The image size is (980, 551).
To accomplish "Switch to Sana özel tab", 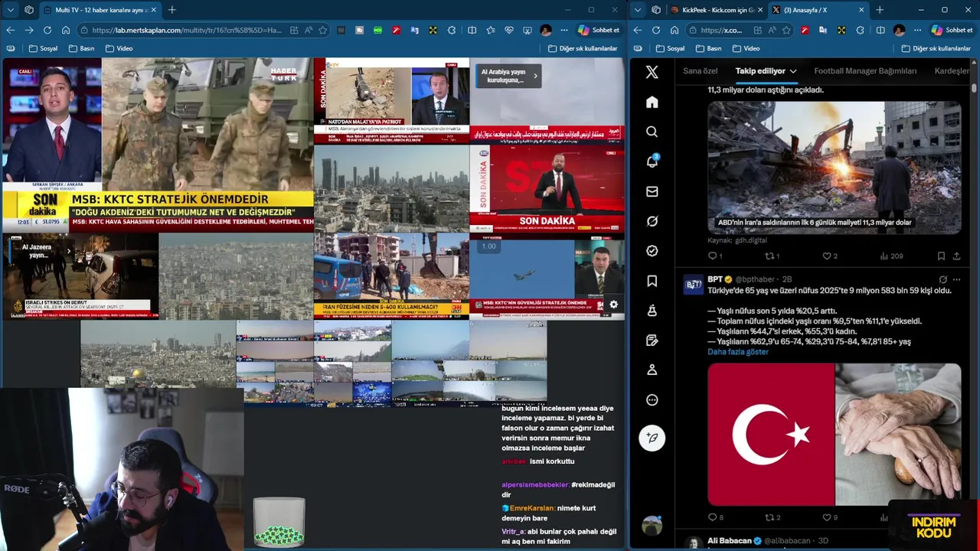I will pos(700,71).
